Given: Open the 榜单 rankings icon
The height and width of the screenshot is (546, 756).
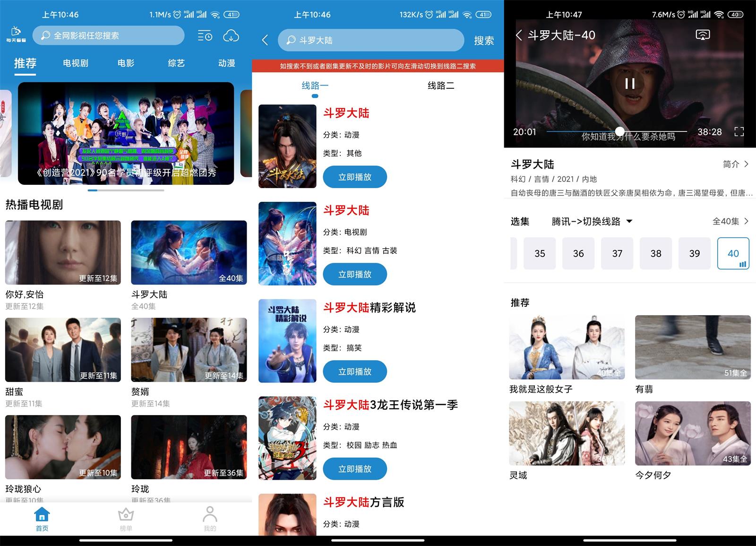Looking at the screenshot, I should [x=126, y=519].
